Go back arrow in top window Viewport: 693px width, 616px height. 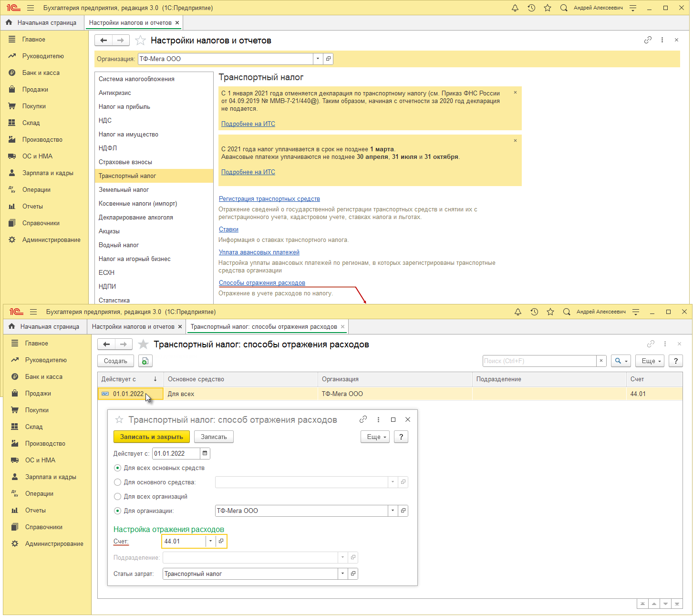point(103,40)
